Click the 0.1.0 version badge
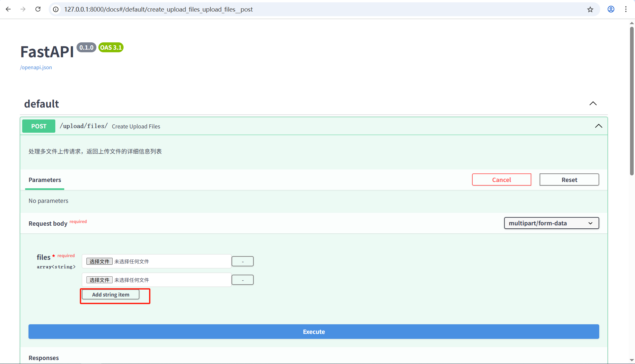This screenshot has height=364, width=635. 86,47
